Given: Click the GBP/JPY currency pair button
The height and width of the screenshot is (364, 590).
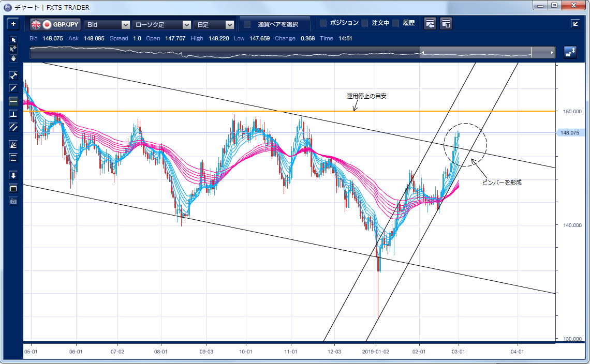Looking at the screenshot, I should [x=55, y=24].
